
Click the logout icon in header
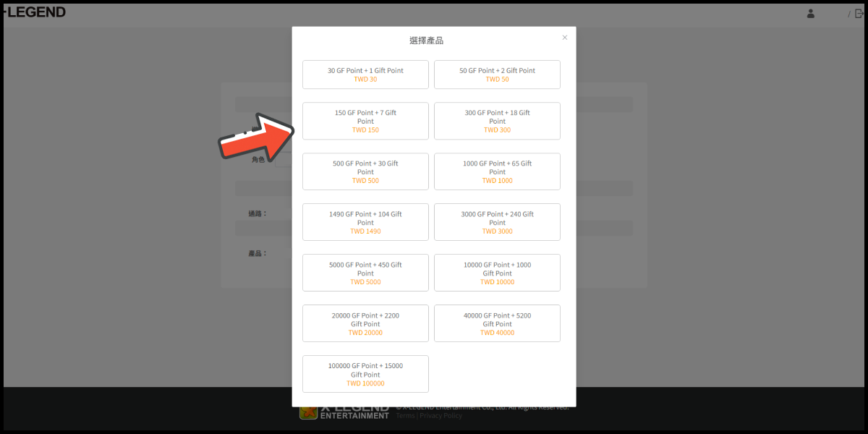tap(859, 13)
